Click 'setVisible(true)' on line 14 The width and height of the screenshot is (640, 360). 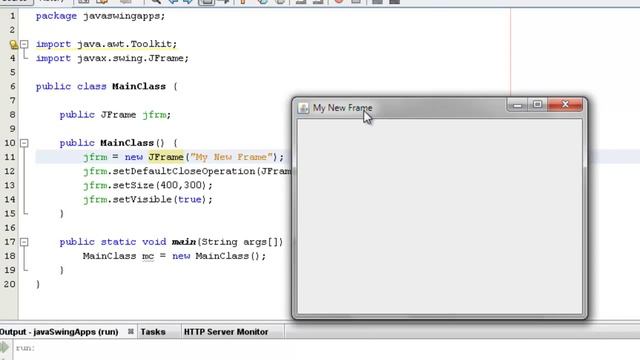tap(160, 200)
